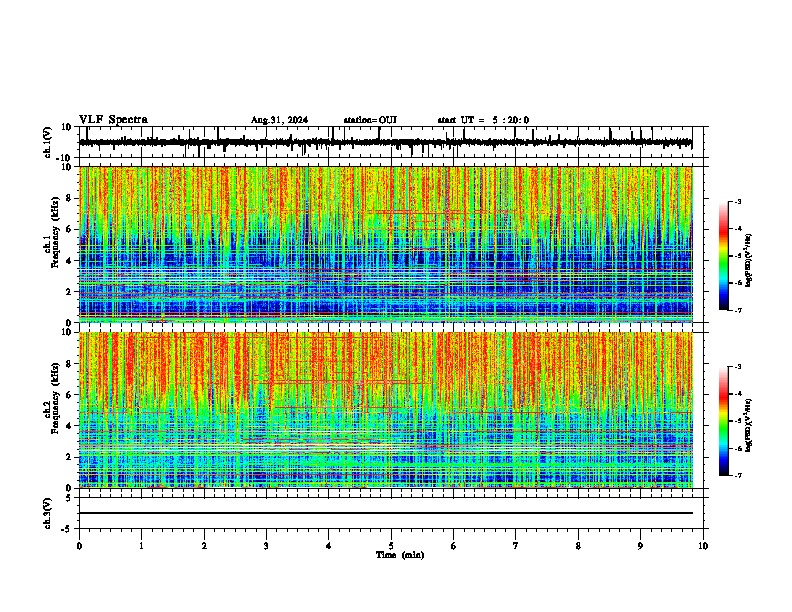Click the "VLF Spectra" title text
Viewport: 792px width, 612px height.
(113, 119)
